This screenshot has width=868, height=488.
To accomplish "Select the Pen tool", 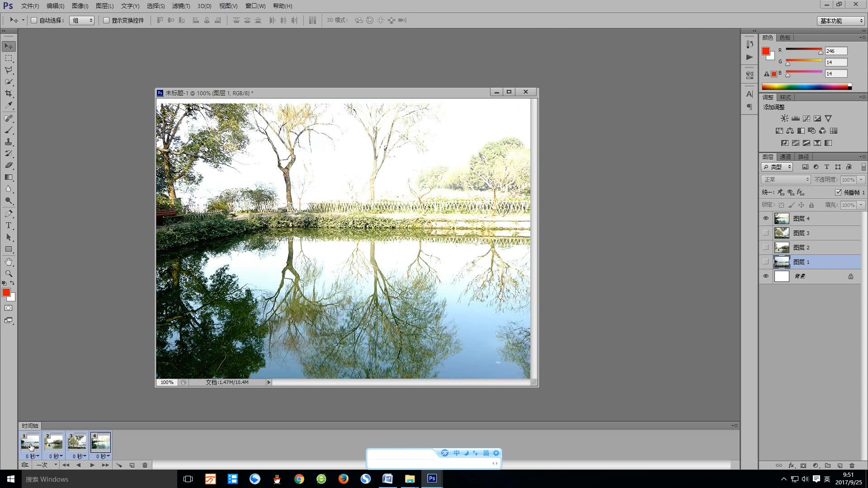I will (x=9, y=214).
